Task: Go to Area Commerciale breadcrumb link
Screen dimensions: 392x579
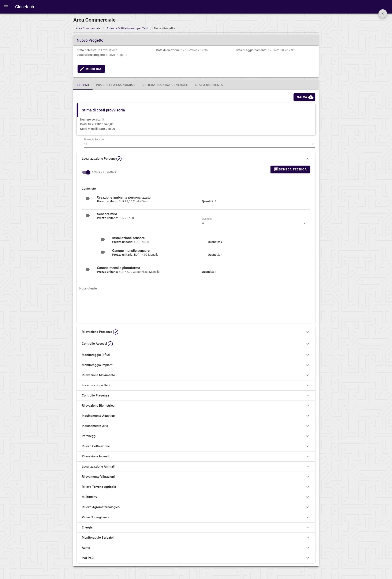Action: pos(88,28)
